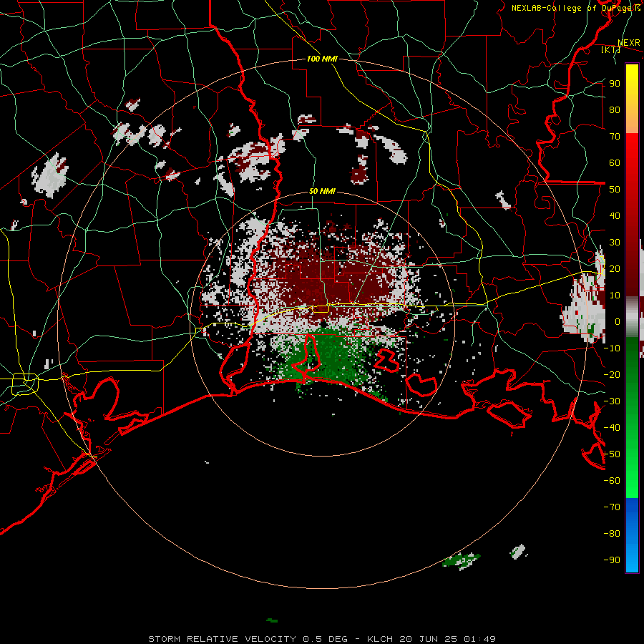Viewport: 644px width, 644px height.
Task: Click the -90 value on the velocity scale
Action: click(x=612, y=560)
